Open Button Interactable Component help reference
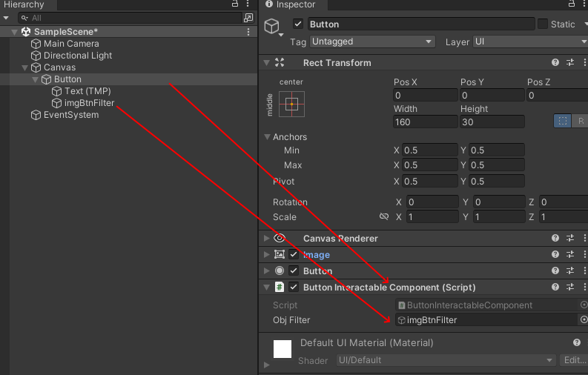 [555, 287]
